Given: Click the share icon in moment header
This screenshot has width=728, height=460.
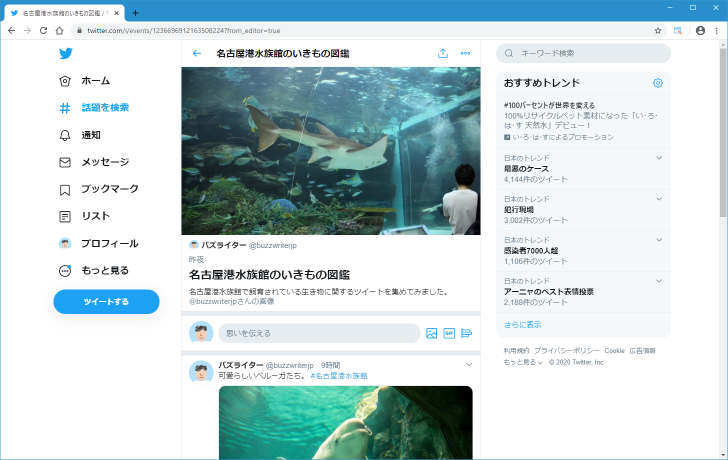Looking at the screenshot, I should click(x=443, y=53).
